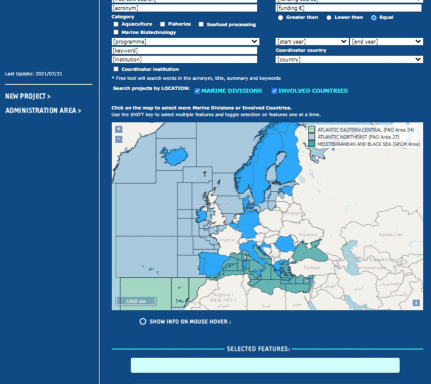This screenshot has width=431, height=384.
Task: Select the Lower then radio button
Action: pos(329,18)
